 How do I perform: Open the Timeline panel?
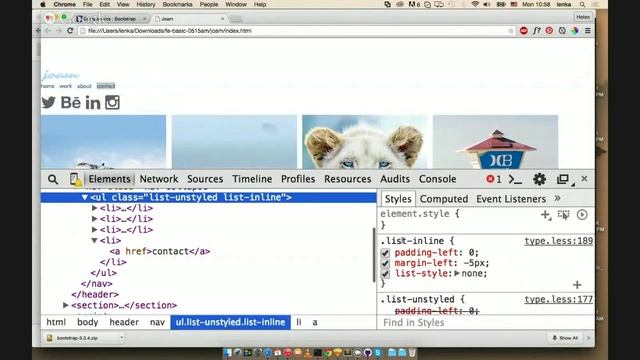(252, 179)
